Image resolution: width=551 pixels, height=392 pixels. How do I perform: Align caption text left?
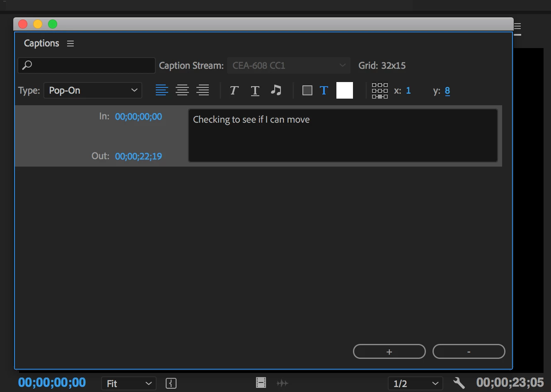click(x=162, y=90)
